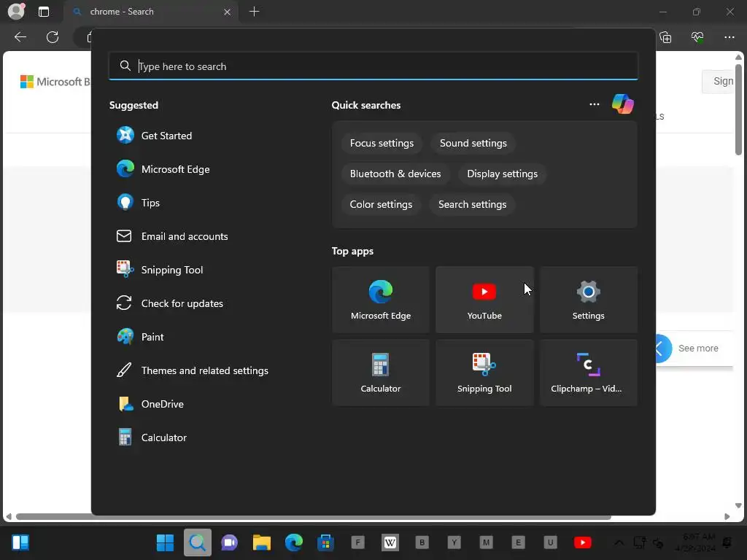This screenshot has height=560, width=747.
Task: Open Calculator tile in Top apps
Action: pyautogui.click(x=381, y=373)
